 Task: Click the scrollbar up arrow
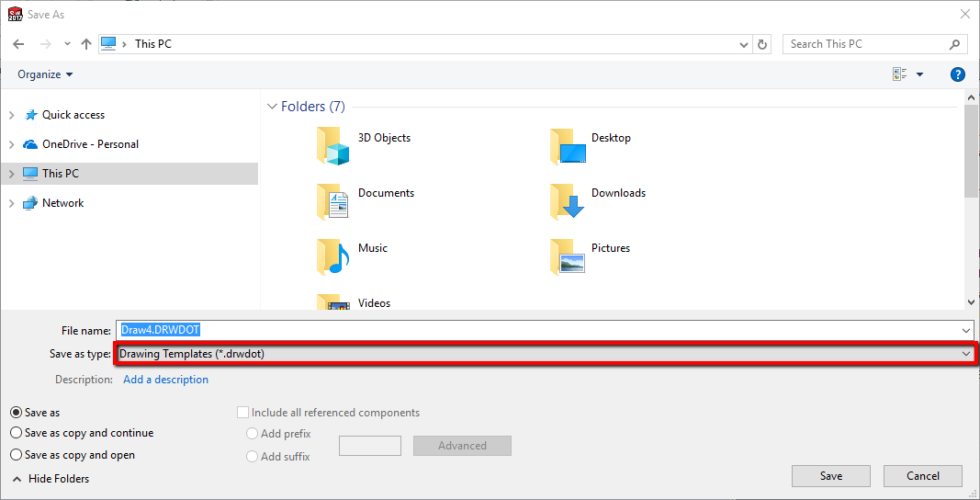972,97
